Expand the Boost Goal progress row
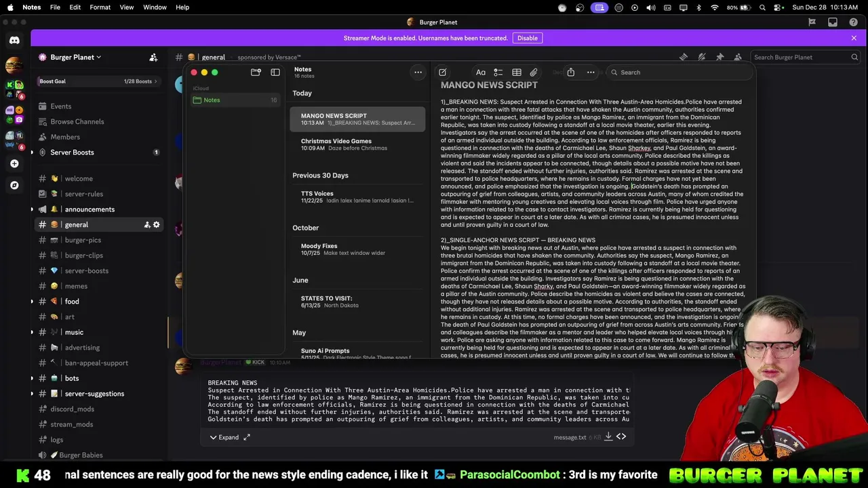The height and width of the screenshot is (488, 868). (98, 81)
